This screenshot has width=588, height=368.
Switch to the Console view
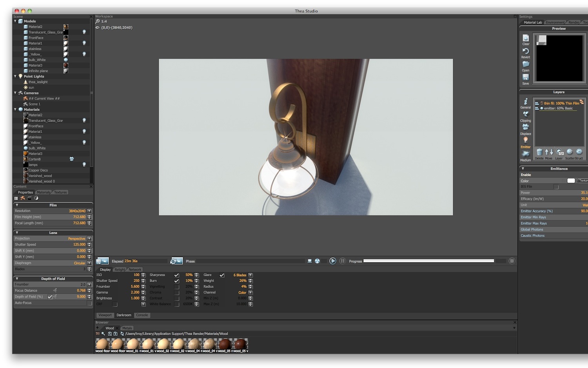(142, 315)
